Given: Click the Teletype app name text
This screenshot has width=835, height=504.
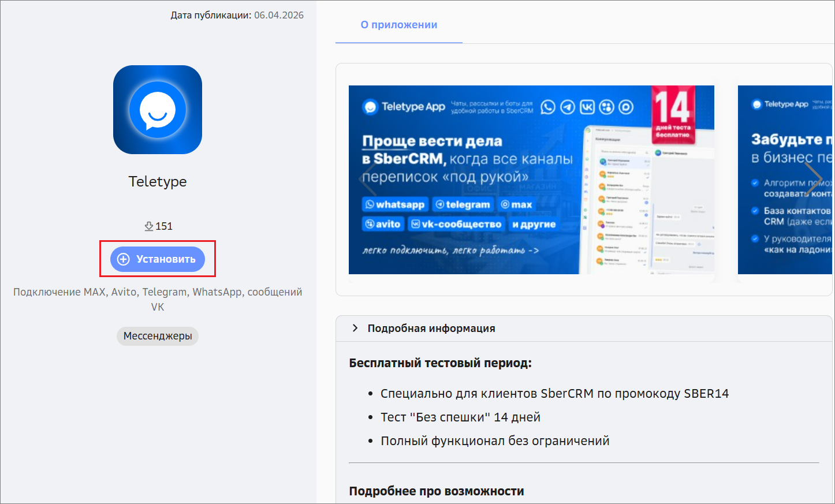Looking at the screenshot, I should point(158,181).
